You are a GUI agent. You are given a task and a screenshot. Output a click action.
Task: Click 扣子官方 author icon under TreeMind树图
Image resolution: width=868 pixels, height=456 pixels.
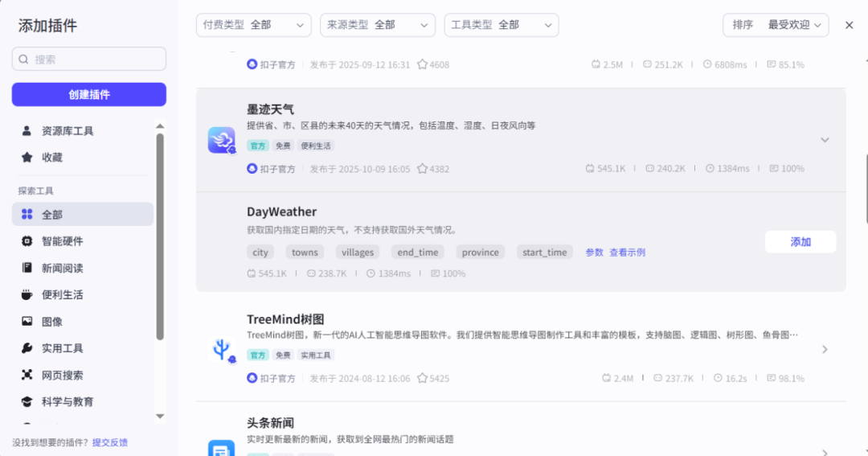click(x=252, y=378)
